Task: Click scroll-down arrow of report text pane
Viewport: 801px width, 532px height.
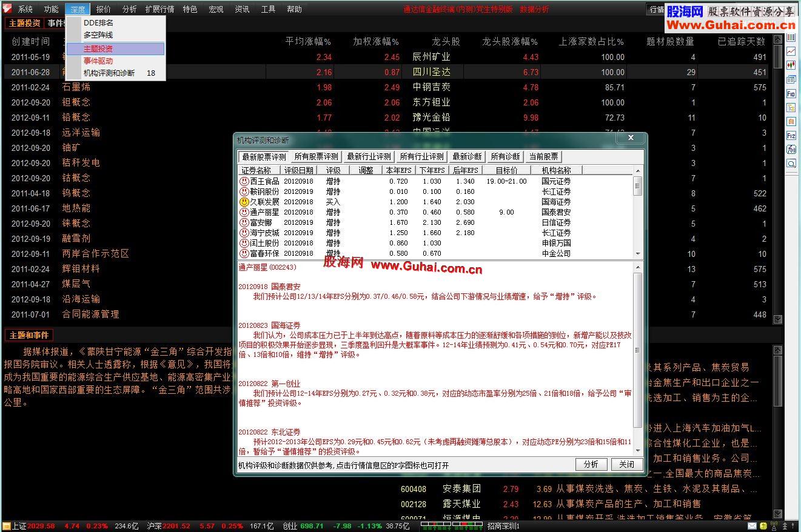Action: tap(637, 450)
